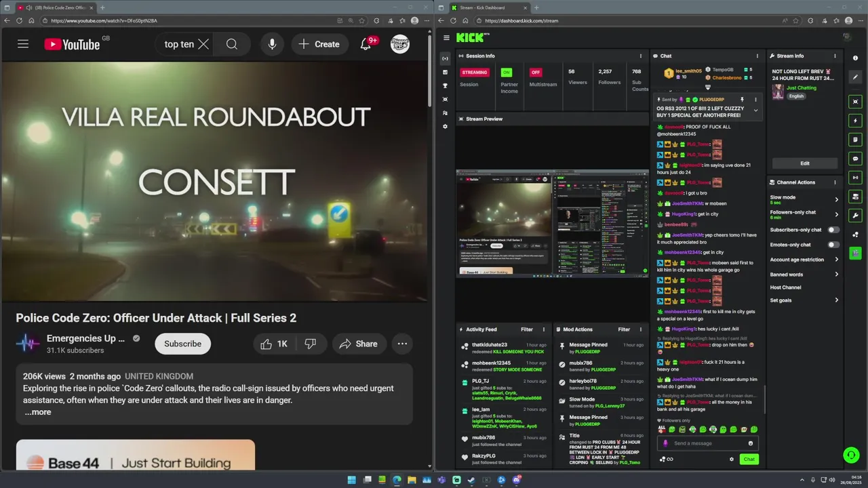This screenshot has width=868, height=488.
Task: Toggle the Multistream OFF badge
Action: 536,73
